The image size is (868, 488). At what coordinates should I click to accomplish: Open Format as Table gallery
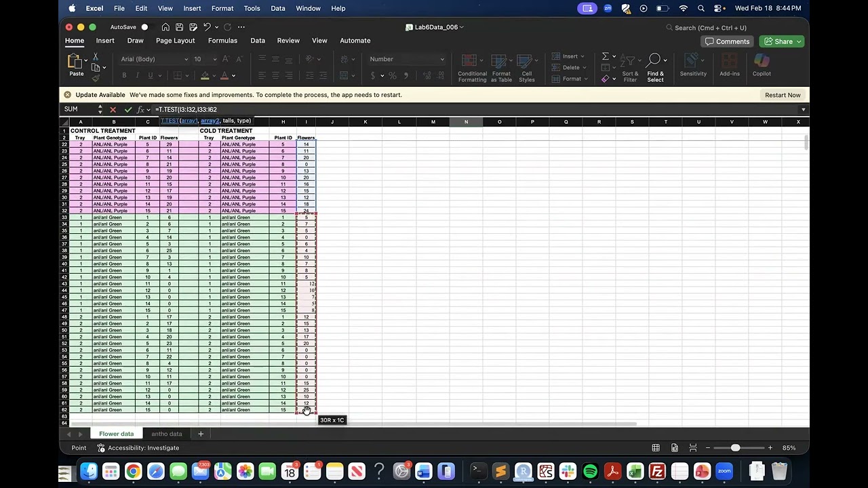[501, 68]
